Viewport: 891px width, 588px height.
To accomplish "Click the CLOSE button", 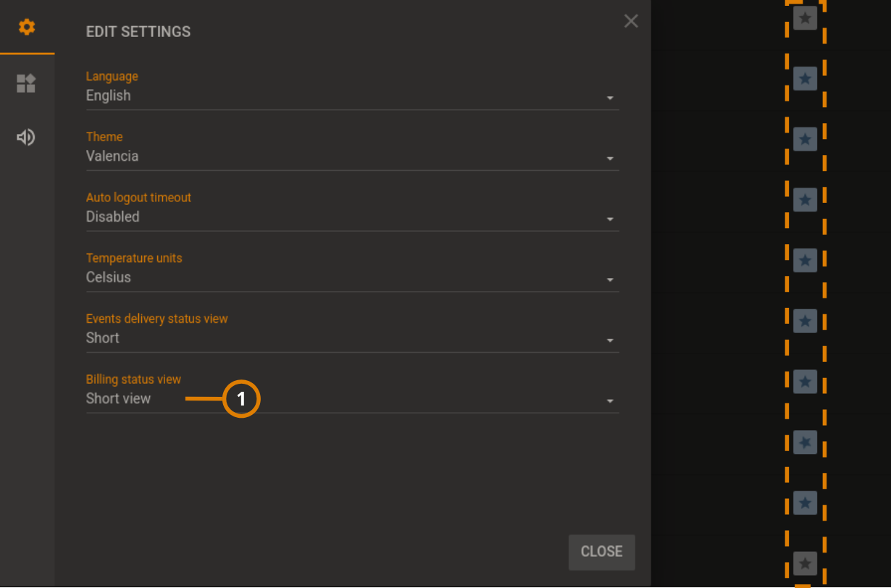I will [601, 552].
